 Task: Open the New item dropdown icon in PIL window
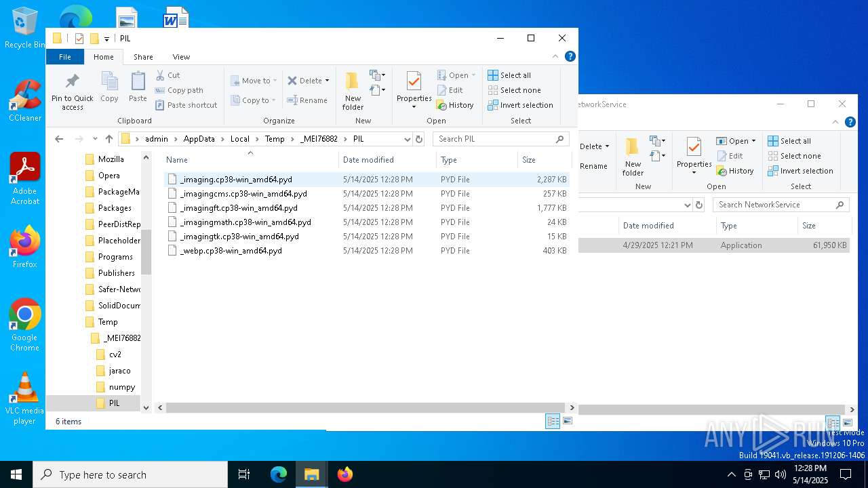point(378,75)
